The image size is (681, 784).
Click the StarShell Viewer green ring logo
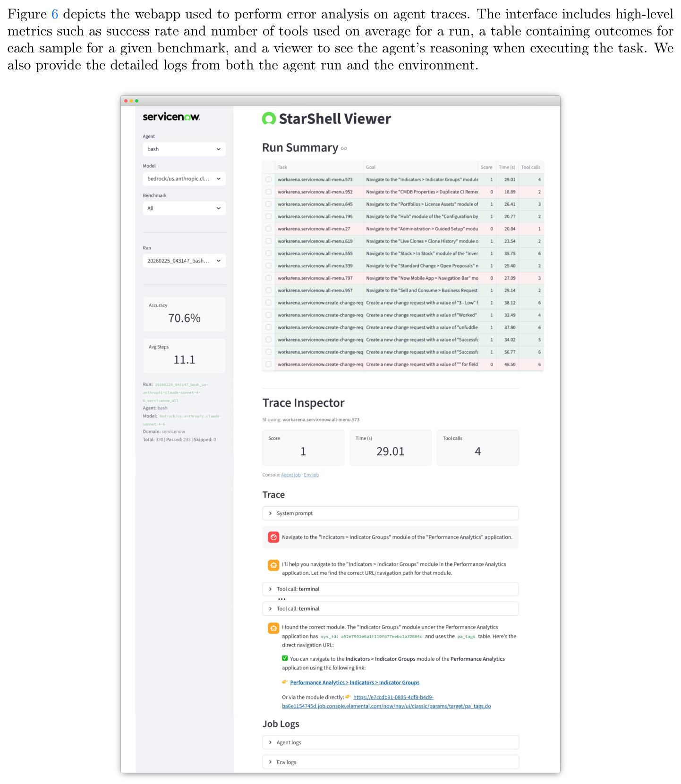click(269, 119)
